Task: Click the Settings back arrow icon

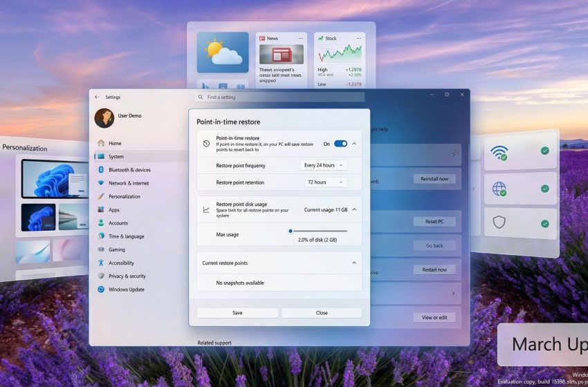Action: point(97,97)
